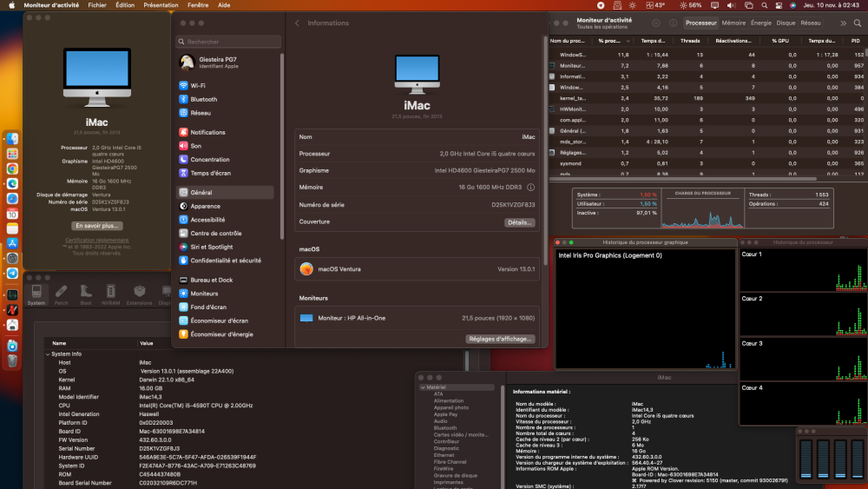Open search in Activity Monitor toolbar
The height and width of the screenshot is (489, 868).
pos(858,23)
